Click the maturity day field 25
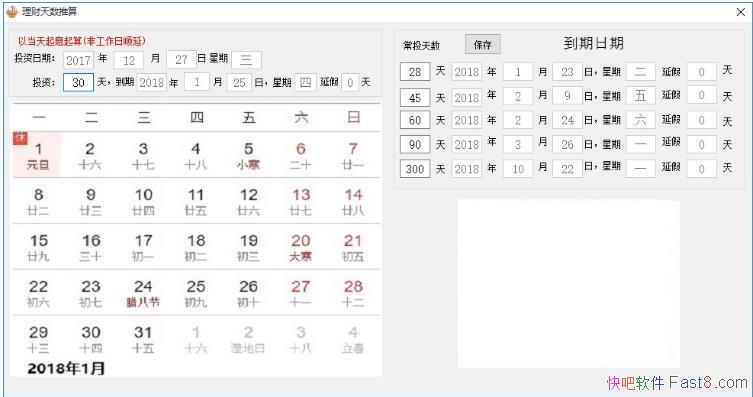753x397 pixels. pyautogui.click(x=239, y=83)
